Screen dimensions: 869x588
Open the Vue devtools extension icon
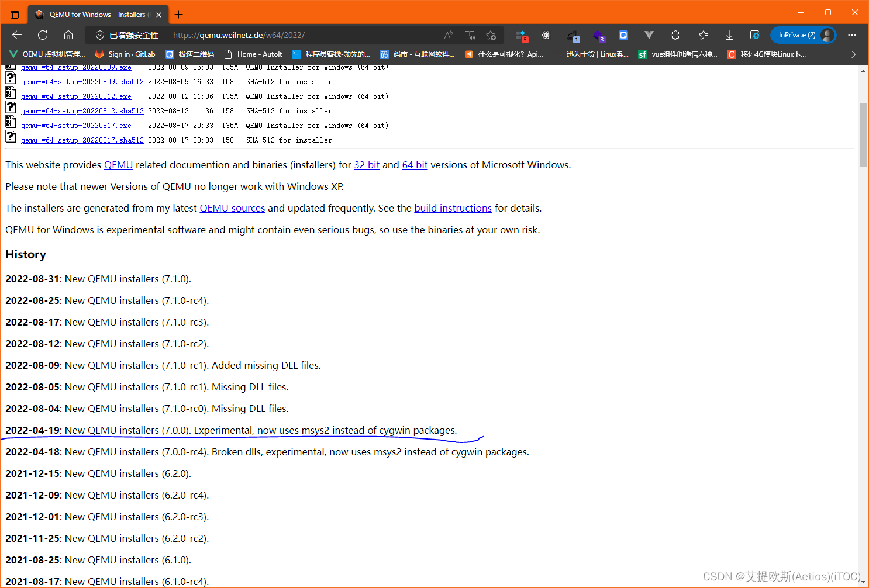pos(649,35)
